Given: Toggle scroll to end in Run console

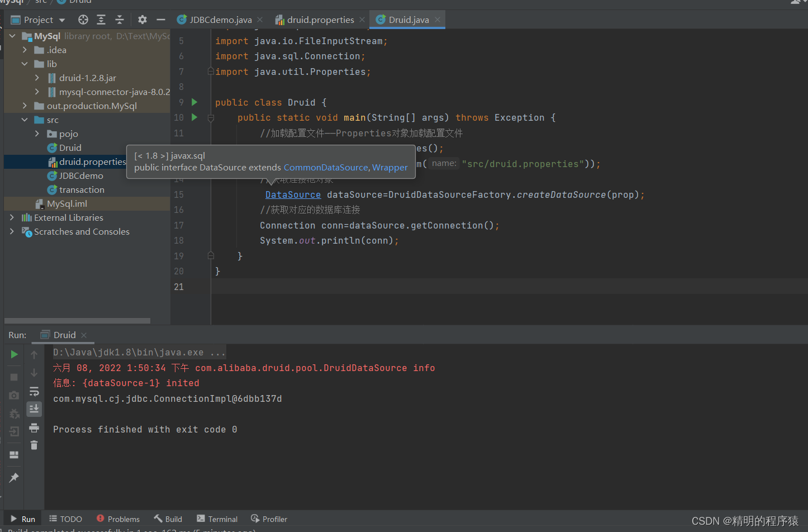Looking at the screenshot, I should point(34,409).
